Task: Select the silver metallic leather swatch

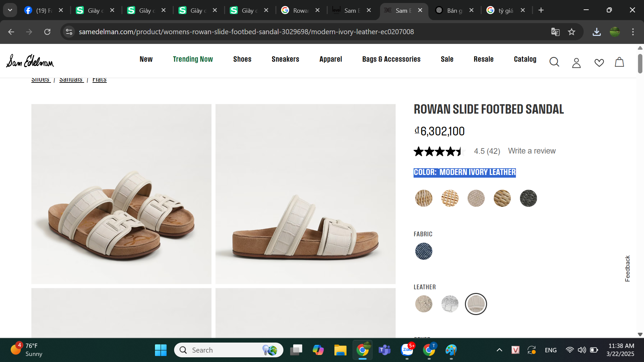Action: tap(450, 304)
